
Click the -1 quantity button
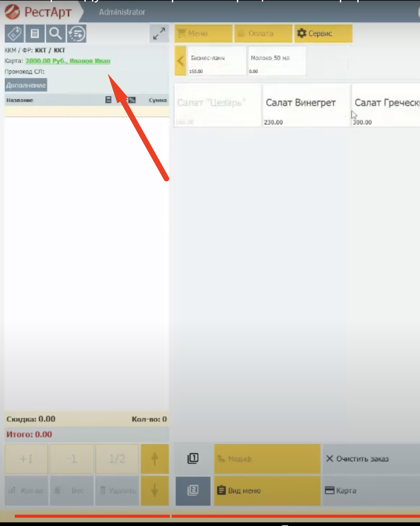[x=72, y=459]
